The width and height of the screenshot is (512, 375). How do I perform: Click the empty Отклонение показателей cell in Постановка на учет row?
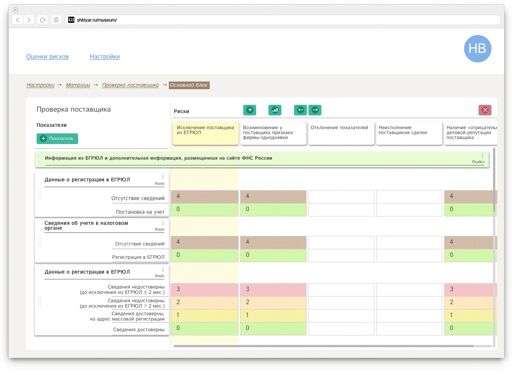click(x=341, y=210)
